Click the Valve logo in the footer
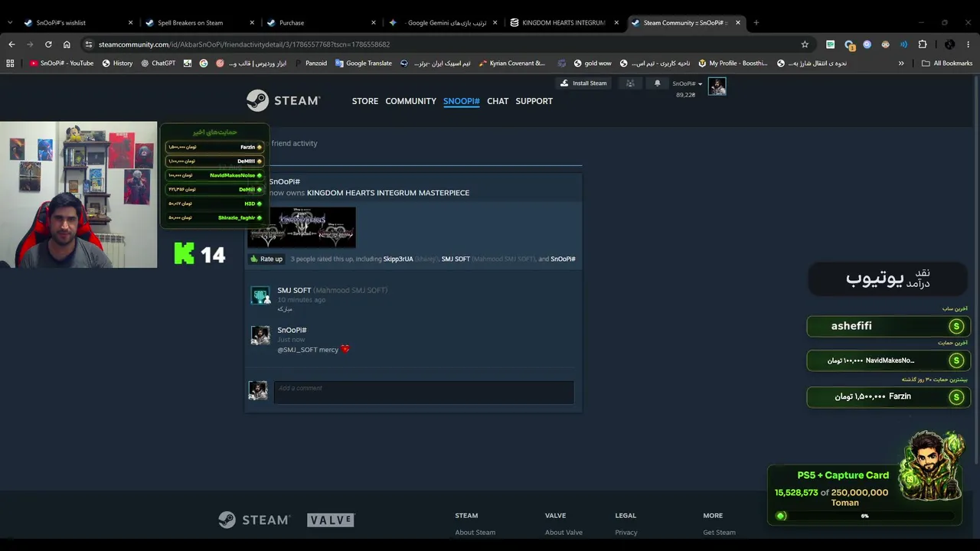The height and width of the screenshot is (551, 980). tap(331, 520)
